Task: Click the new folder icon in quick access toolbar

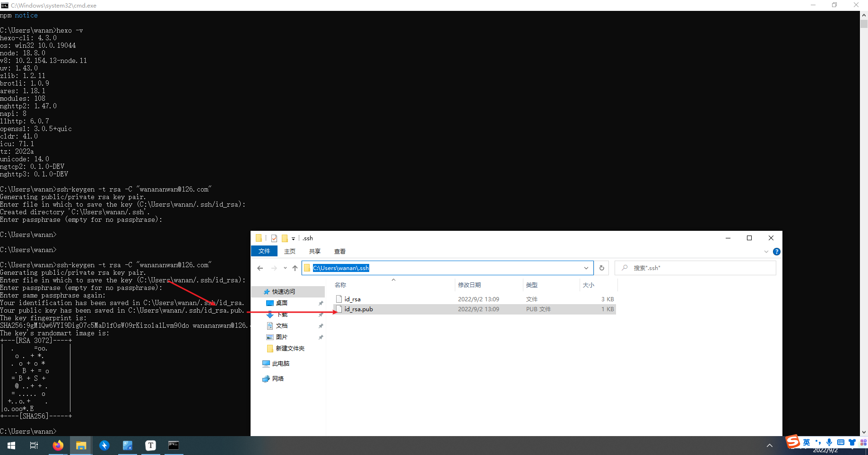Action: [x=285, y=238]
